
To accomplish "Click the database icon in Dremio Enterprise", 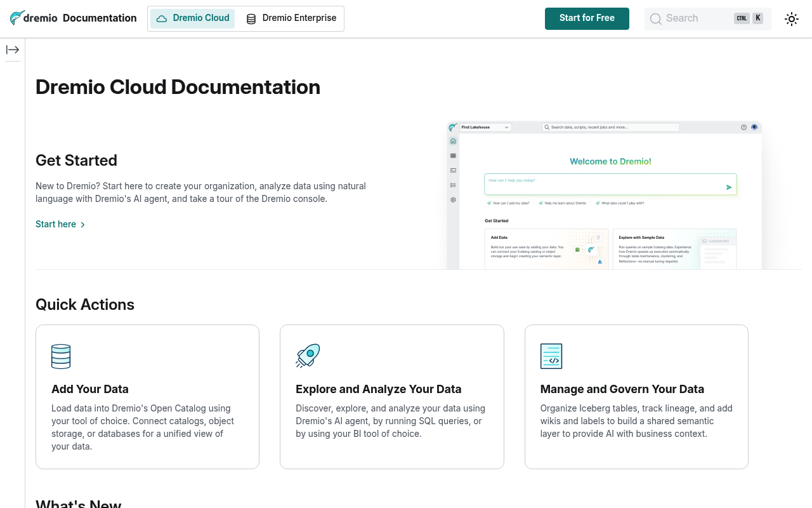I will (251, 19).
